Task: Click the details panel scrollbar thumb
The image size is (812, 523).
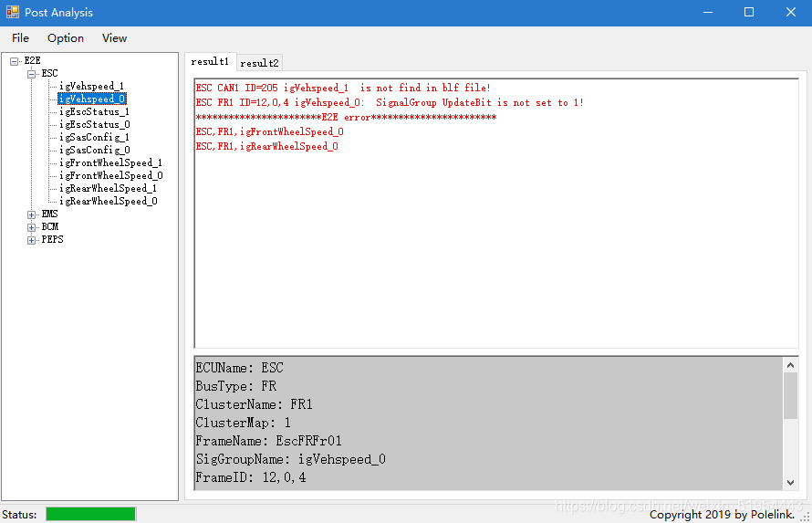Action: pos(790,395)
